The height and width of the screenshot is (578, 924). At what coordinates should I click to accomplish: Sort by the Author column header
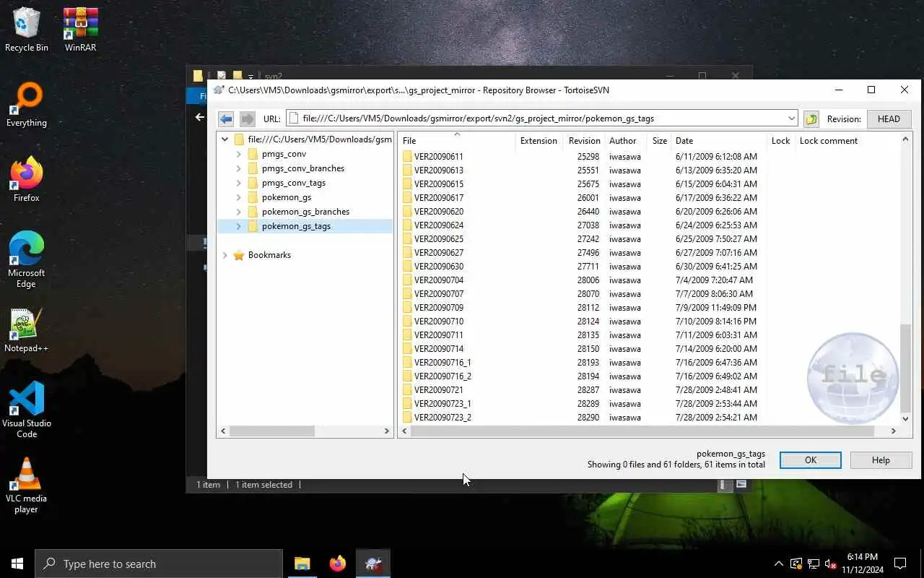[625, 141]
